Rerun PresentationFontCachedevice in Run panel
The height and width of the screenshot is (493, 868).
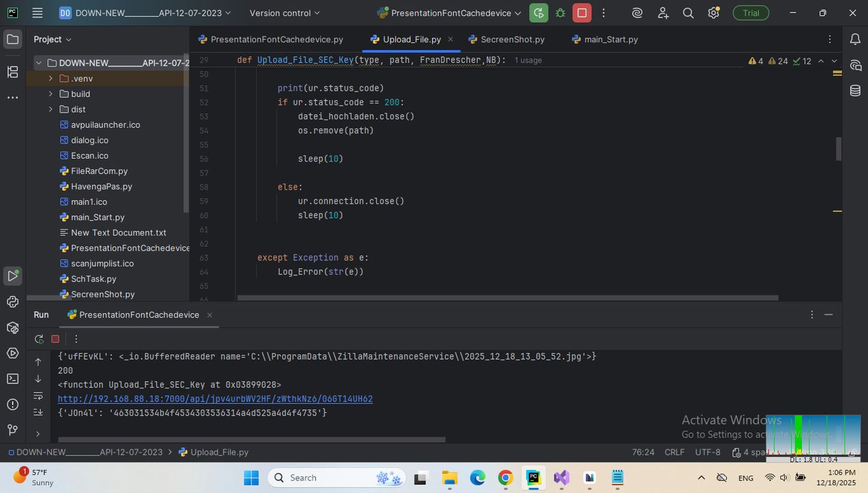39,339
